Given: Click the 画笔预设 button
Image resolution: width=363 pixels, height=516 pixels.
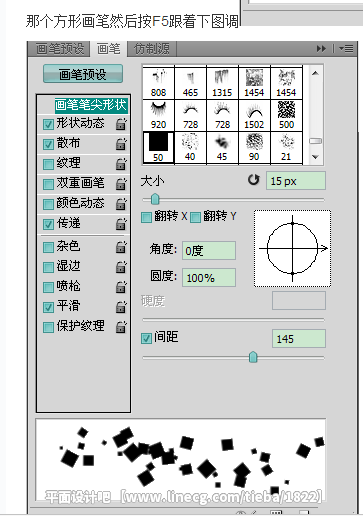Looking at the screenshot, I should tap(83, 74).
